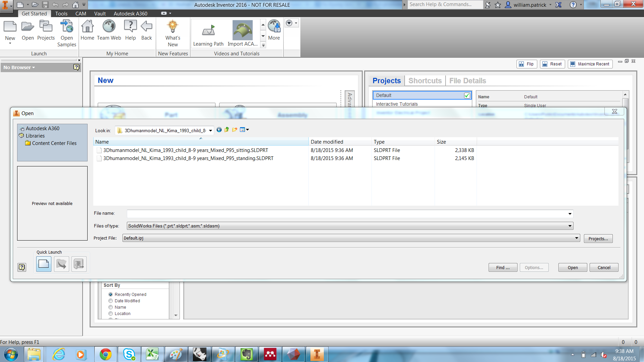Switch to the File Details tab
The image size is (644, 362).
467,81
